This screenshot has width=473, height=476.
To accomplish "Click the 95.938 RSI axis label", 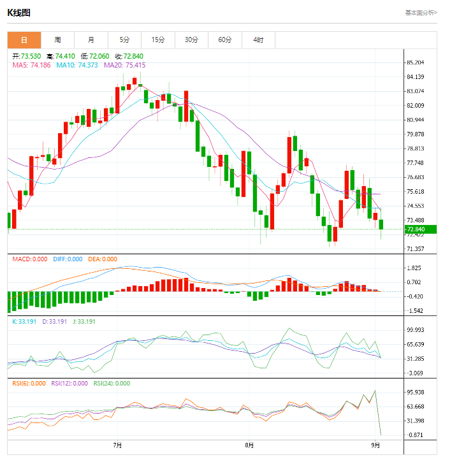I will pyautogui.click(x=416, y=393).
